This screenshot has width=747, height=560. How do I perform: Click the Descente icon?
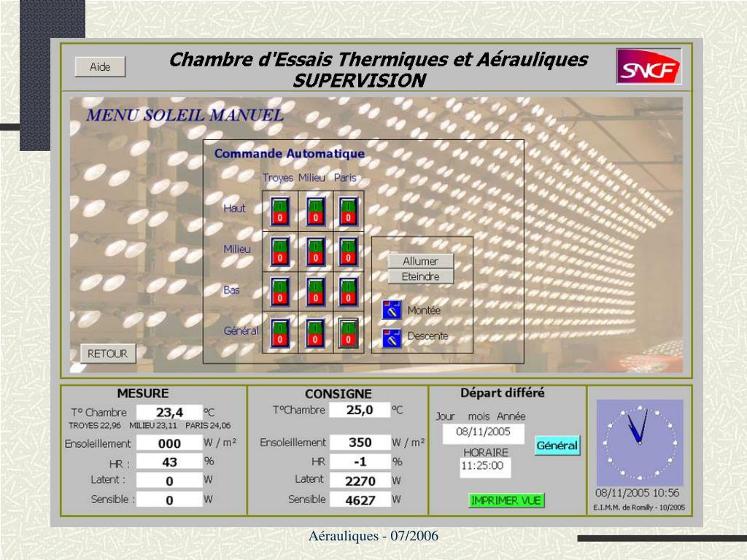point(392,338)
